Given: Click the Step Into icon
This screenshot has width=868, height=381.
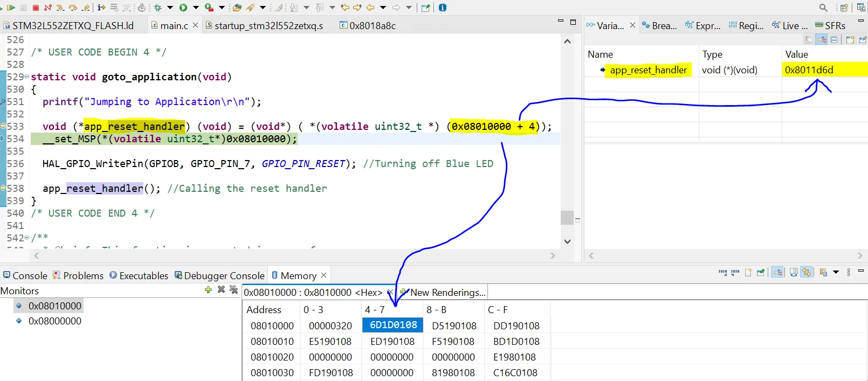Looking at the screenshot, I should [x=60, y=8].
